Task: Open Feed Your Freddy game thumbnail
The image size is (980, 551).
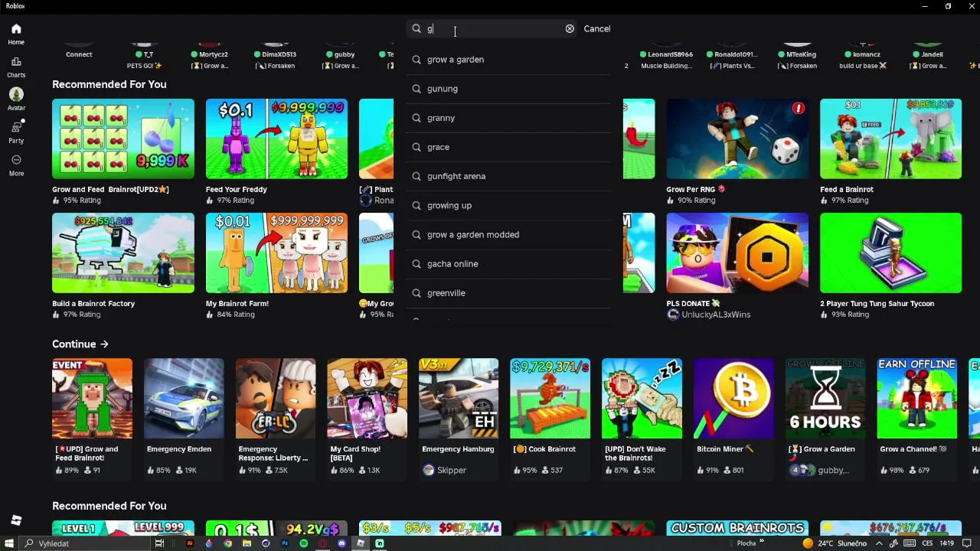Action: click(x=276, y=139)
